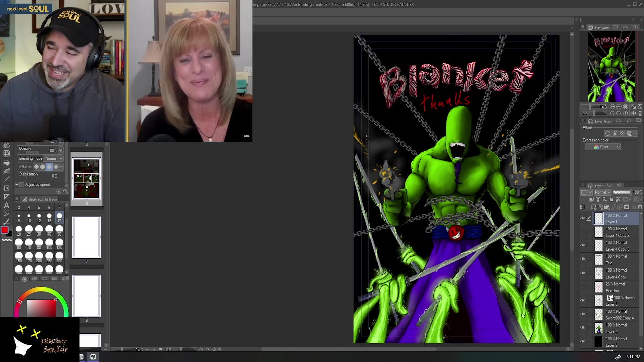This screenshot has height=362, width=644.
Task: Create a new layer folder
Action: point(607,207)
